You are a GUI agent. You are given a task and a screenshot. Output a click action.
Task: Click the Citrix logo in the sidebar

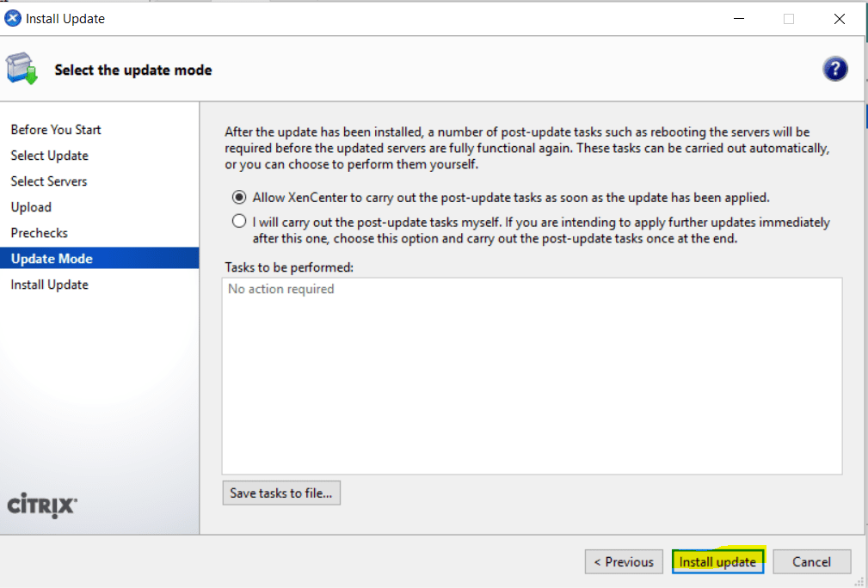[40, 507]
